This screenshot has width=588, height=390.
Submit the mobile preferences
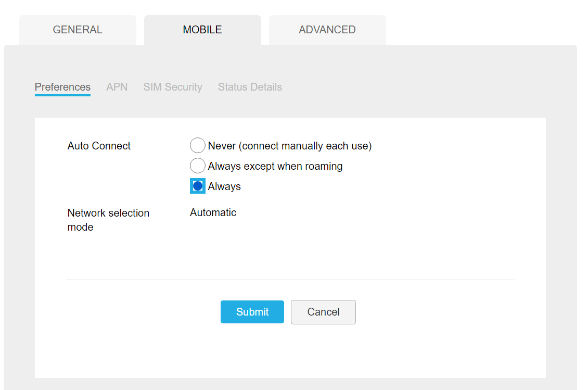[x=252, y=312]
